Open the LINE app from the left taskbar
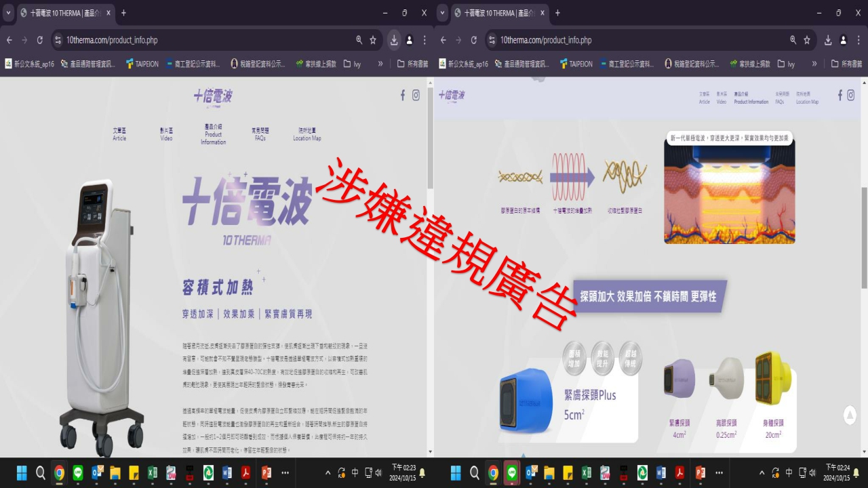 point(78,472)
